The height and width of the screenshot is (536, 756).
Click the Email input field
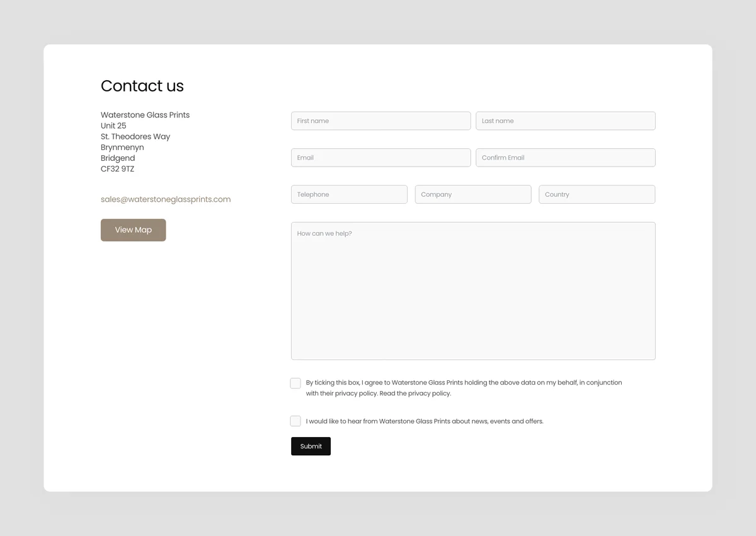point(381,158)
